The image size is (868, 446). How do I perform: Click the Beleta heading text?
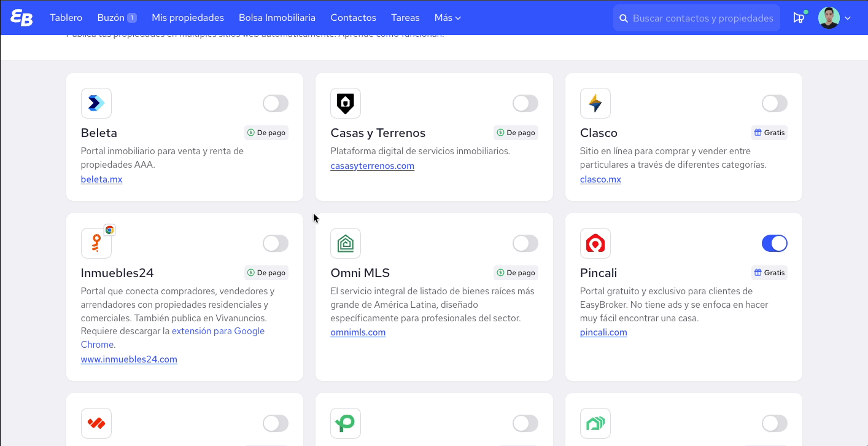(99, 133)
